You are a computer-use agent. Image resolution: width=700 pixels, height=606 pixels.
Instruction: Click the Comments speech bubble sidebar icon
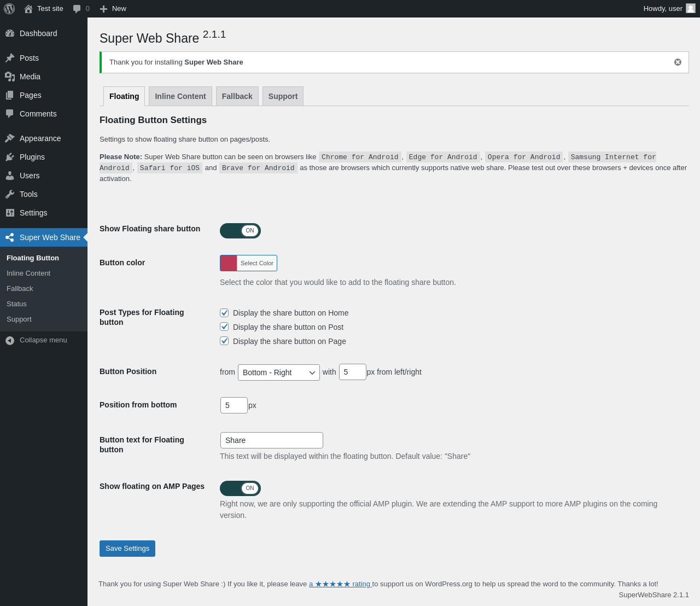(10, 114)
